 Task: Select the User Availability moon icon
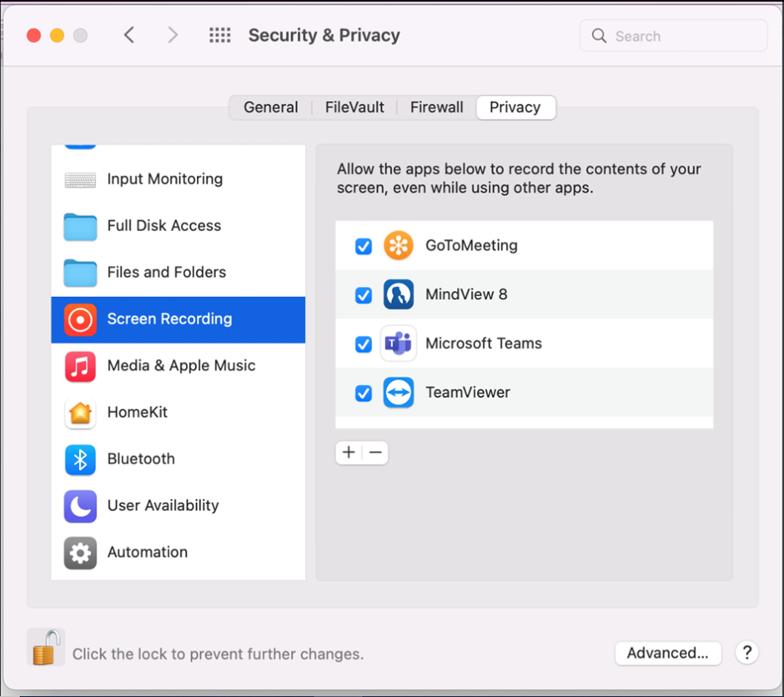[x=80, y=506]
